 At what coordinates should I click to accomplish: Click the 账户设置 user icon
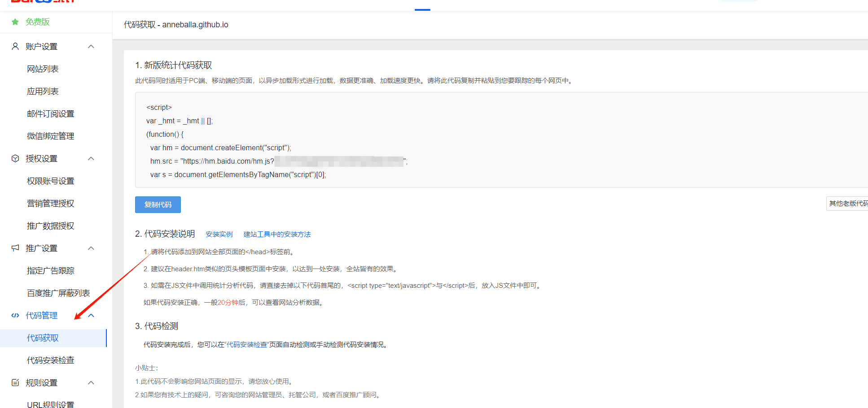click(15, 46)
